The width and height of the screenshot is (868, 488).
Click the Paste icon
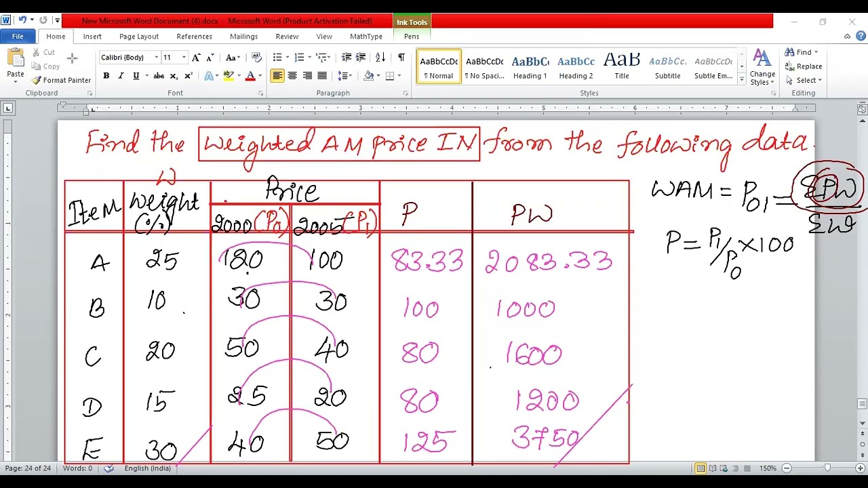[x=16, y=58]
